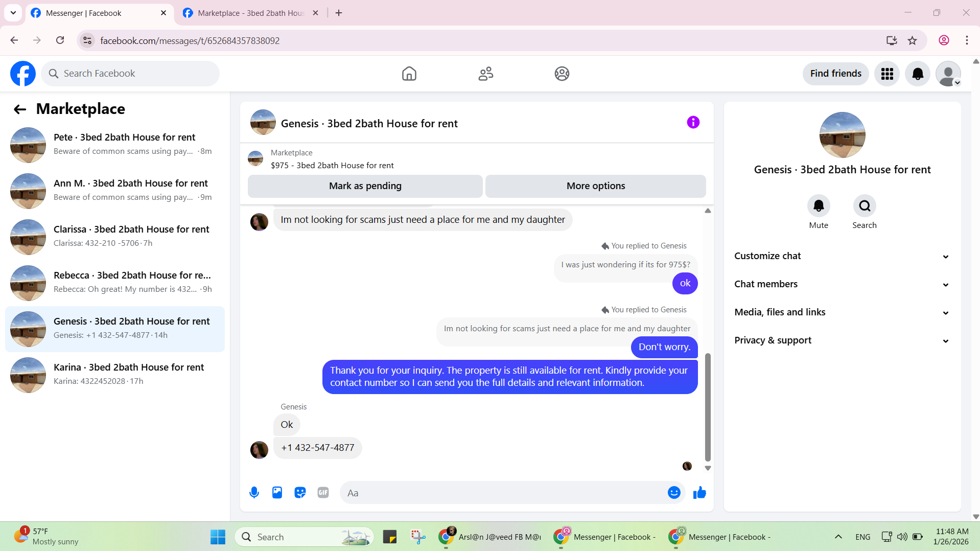Click the chat scrollbar up arrow

point(708,211)
